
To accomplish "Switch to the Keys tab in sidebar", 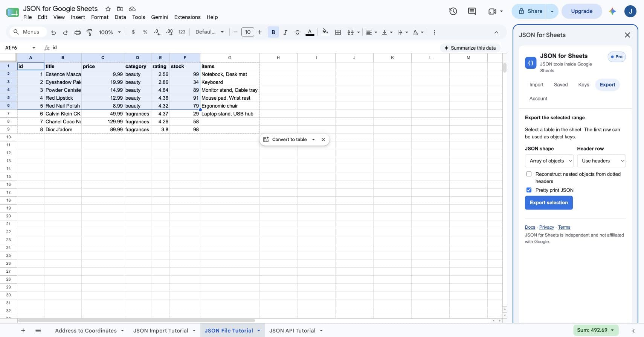I will 583,85.
